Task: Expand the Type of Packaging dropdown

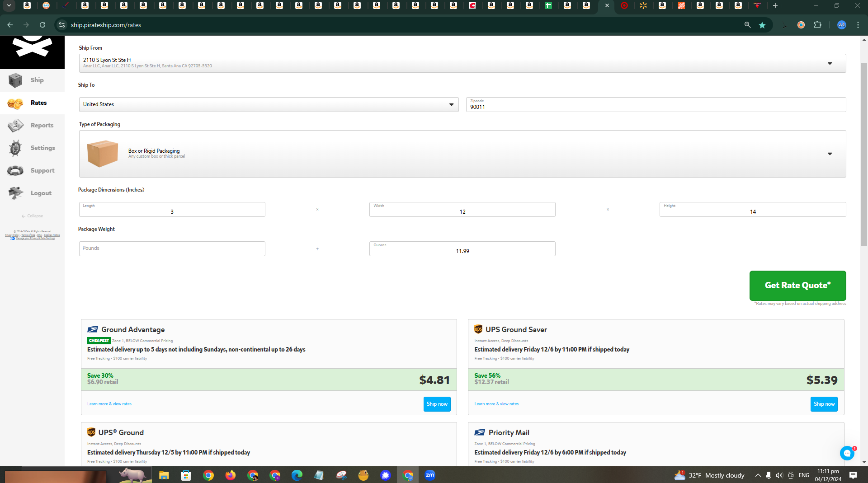Action: pyautogui.click(x=462, y=154)
